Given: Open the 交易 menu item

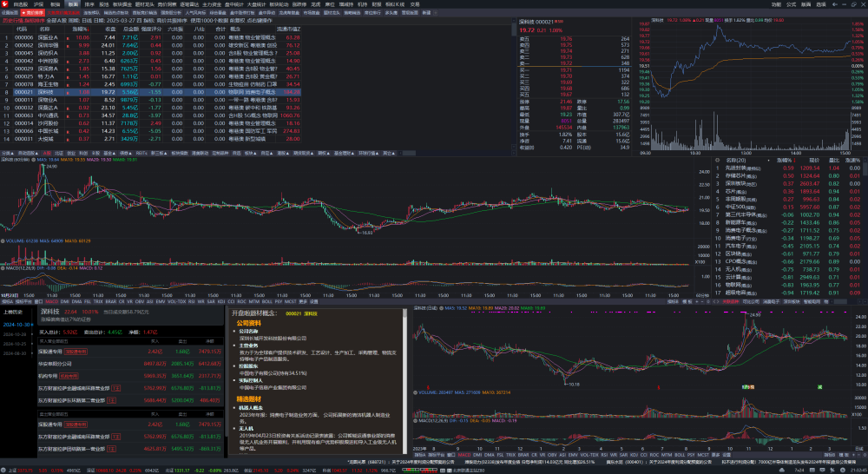Looking at the screenshot, I should (415, 4).
